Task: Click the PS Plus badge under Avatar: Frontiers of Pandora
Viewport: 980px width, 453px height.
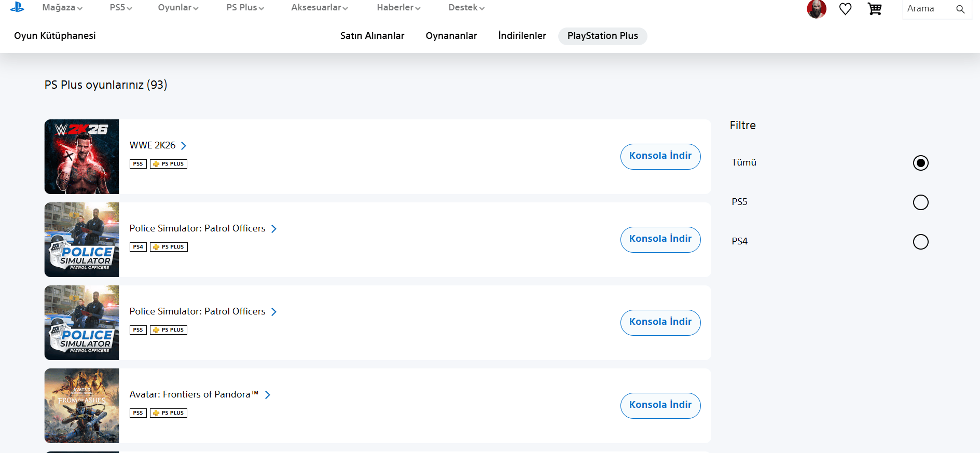Action: tap(169, 413)
